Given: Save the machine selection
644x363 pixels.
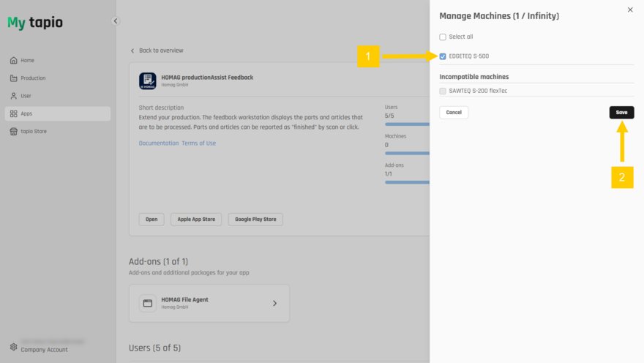Looking at the screenshot, I should (621, 113).
